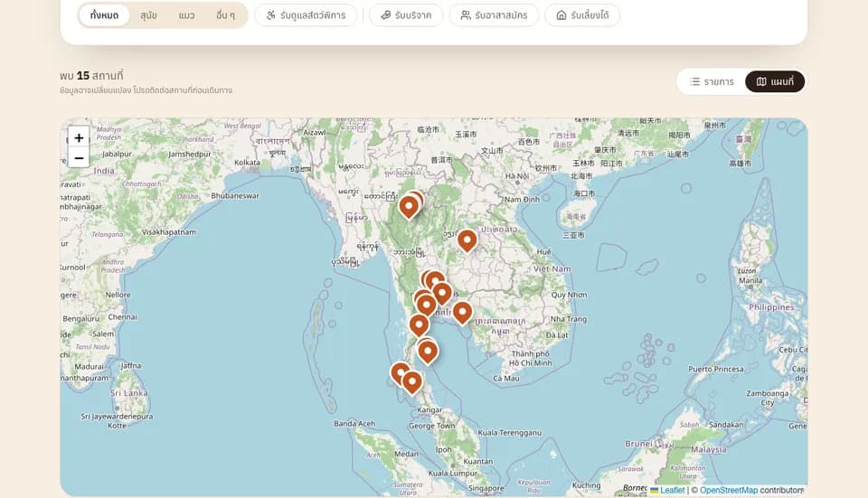Click the Singapore label on the map
The width and height of the screenshot is (868, 498).
tap(486, 488)
